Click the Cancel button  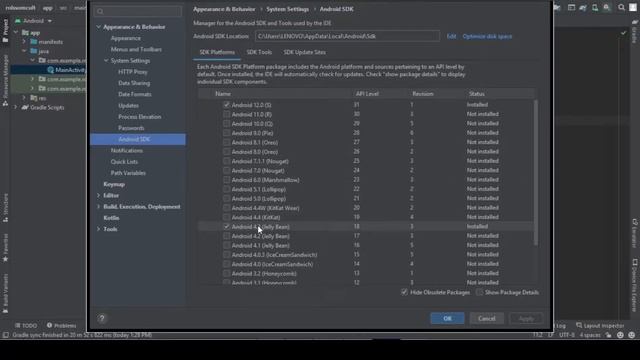487,318
